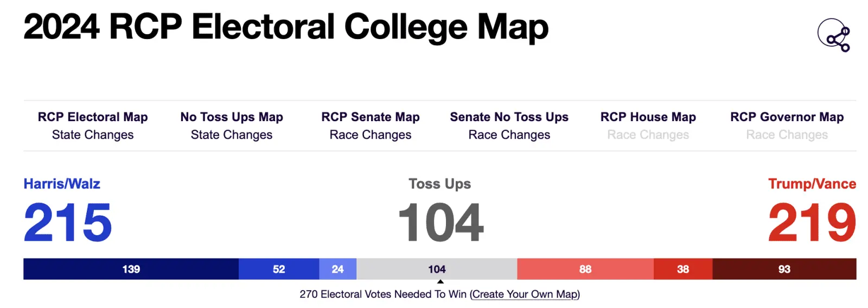Image resolution: width=868 pixels, height=308 pixels.
Task: Click the light blue 24 segment
Action: coord(337,269)
